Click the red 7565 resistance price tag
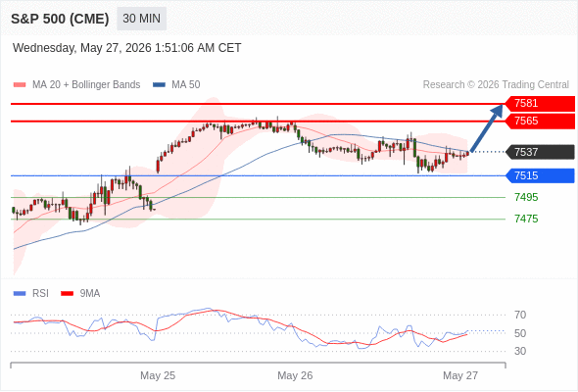The height and width of the screenshot is (392, 578). tap(540, 121)
